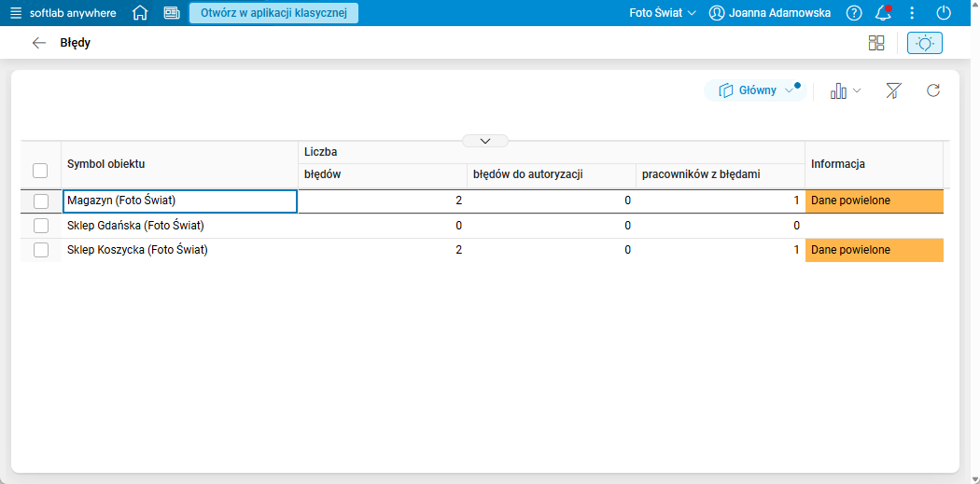Click the help question mark icon
This screenshot has width=980, height=484.
[854, 13]
